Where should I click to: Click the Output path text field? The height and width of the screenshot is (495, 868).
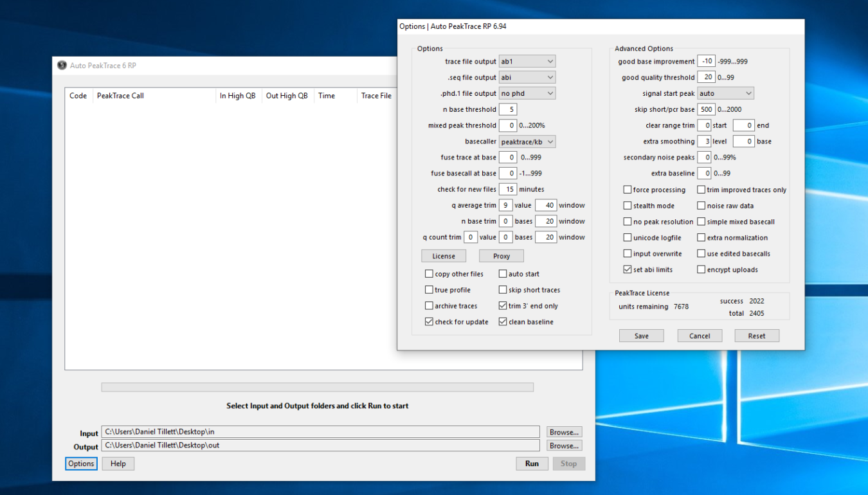(x=321, y=446)
